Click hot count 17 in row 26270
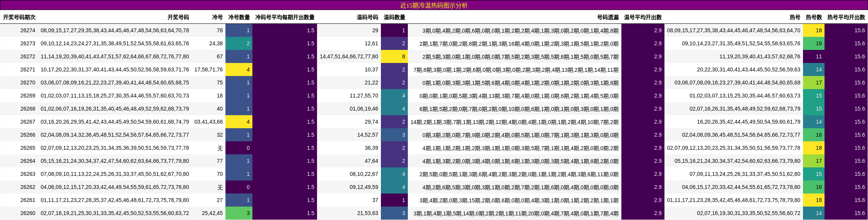The image size is (868, 220). [814, 83]
